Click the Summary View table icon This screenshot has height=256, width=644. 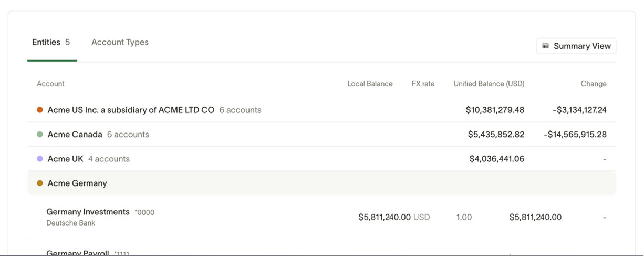click(545, 46)
